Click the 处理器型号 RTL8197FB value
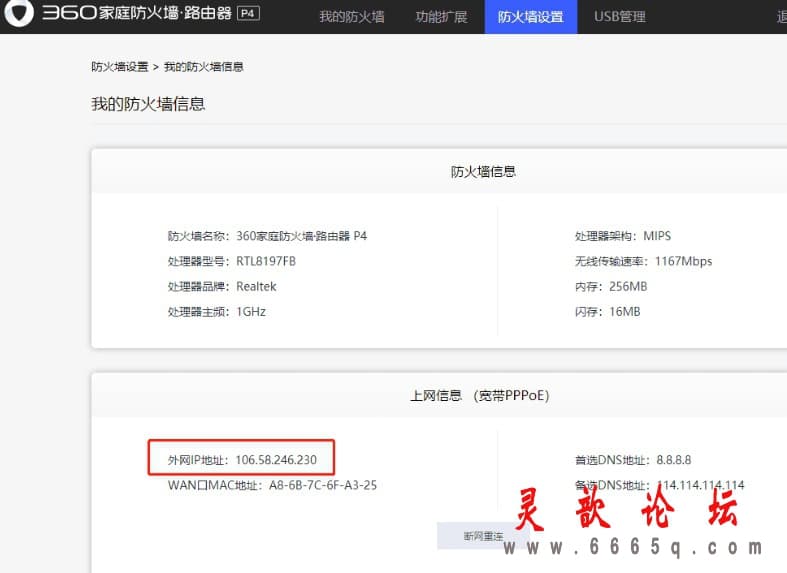The width and height of the screenshot is (787, 573). tap(266, 261)
